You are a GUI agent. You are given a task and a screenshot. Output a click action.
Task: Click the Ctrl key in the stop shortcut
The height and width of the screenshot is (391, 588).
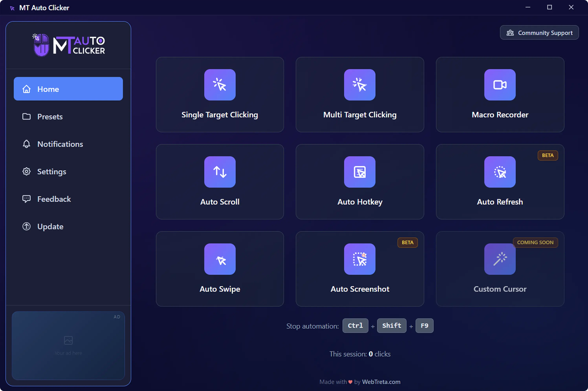pyautogui.click(x=355, y=326)
